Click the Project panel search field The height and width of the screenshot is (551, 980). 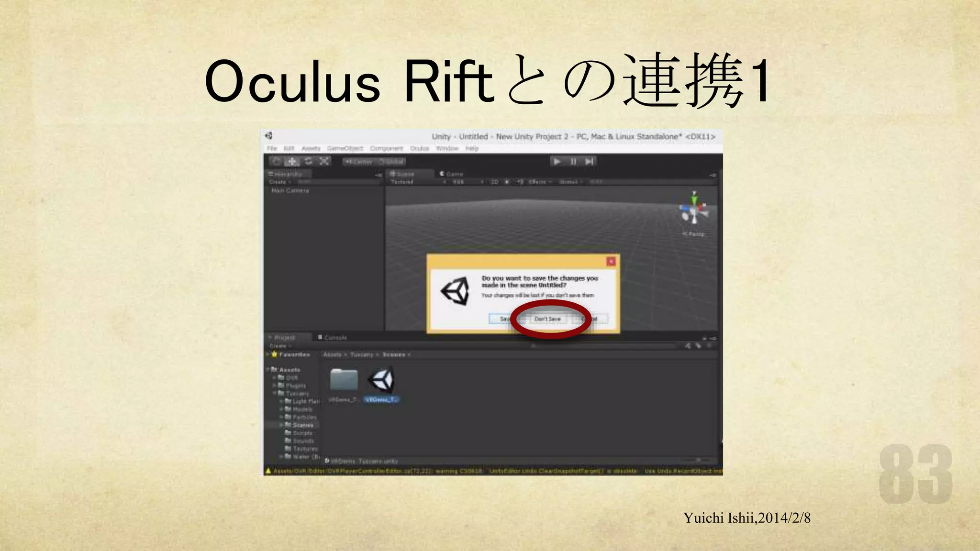(x=603, y=346)
